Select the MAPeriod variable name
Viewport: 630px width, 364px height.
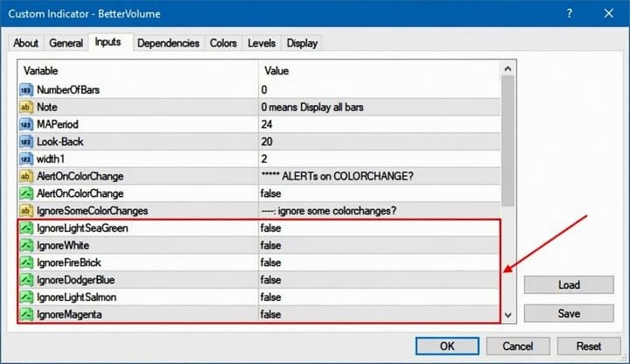pyautogui.click(x=58, y=124)
